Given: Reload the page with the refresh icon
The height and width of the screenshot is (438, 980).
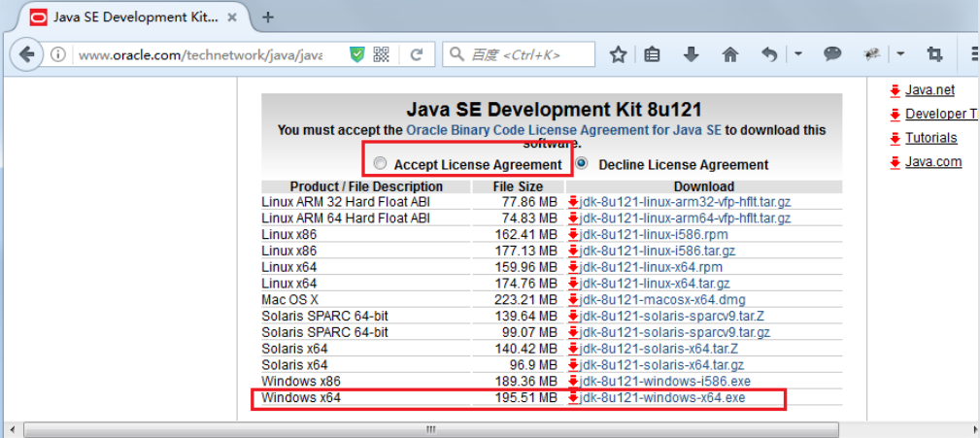Looking at the screenshot, I should (417, 55).
